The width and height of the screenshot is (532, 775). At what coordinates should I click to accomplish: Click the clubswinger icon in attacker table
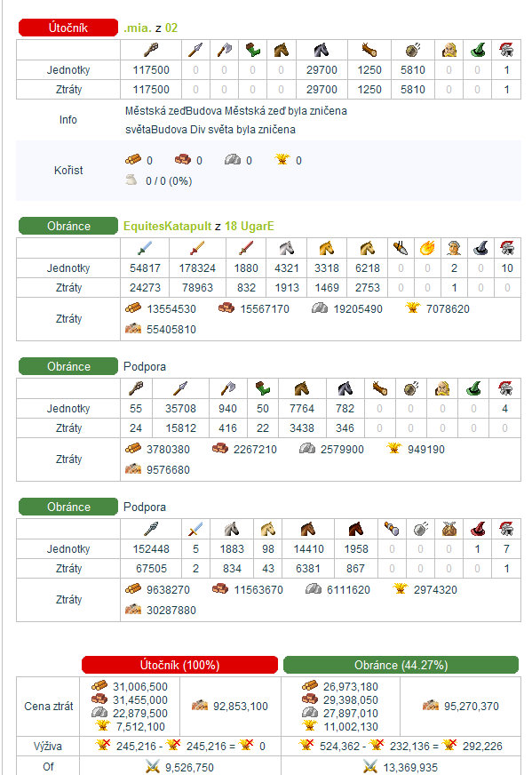pos(151,50)
